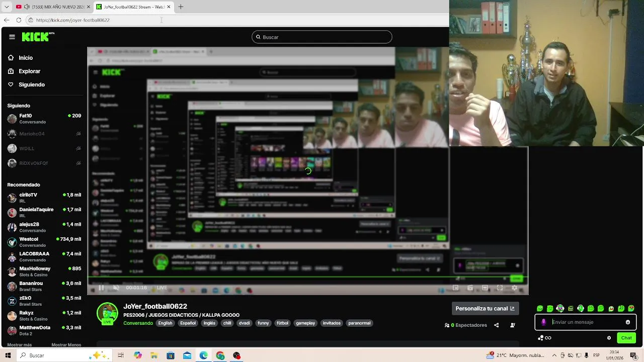This screenshot has width=644, height=362.
Task: Open the Fat10 channel
Action: coord(44,119)
